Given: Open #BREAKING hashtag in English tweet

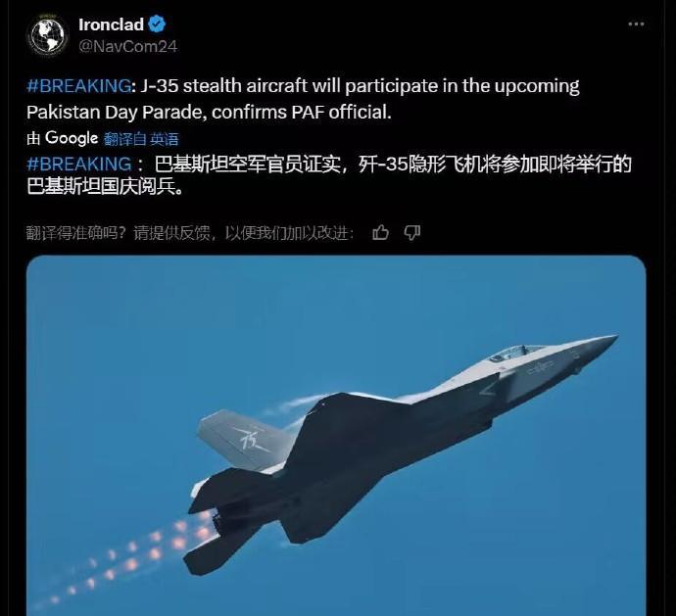Looking at the screenshot, I should pos(79,86).
